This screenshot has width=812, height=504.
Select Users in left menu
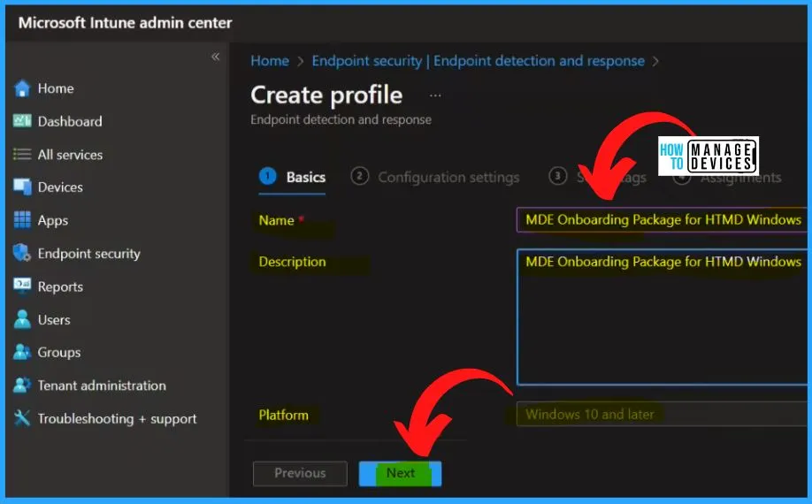click(x=54, y=320)
